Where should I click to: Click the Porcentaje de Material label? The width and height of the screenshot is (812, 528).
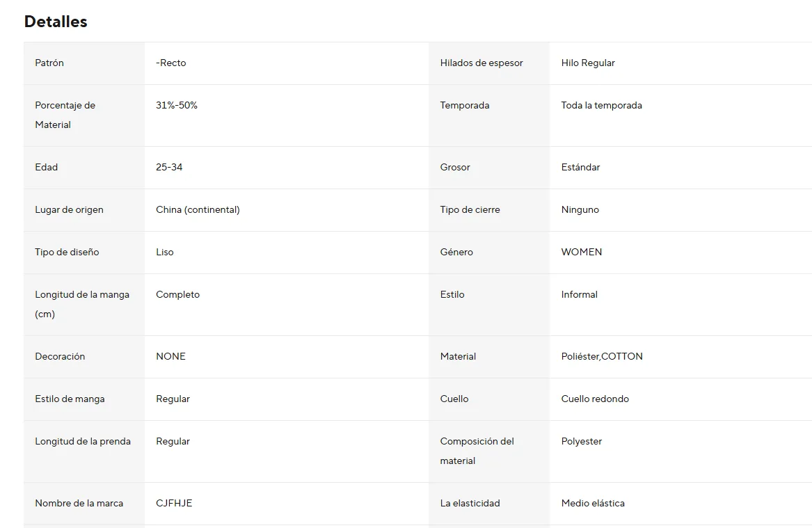(65, 115)
